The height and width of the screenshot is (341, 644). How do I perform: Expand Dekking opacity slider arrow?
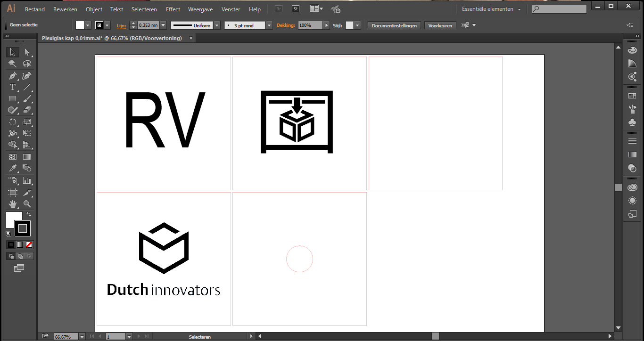(x=326, y=25)
